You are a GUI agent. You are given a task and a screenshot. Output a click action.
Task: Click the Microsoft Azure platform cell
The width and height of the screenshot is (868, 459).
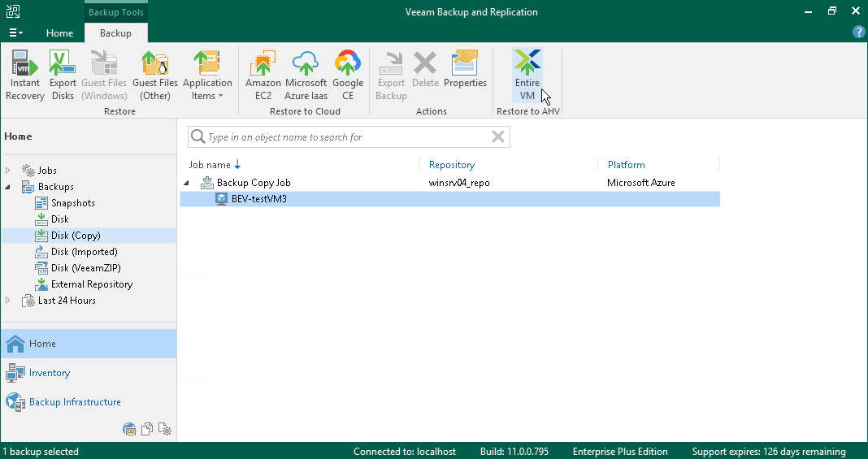pos(641,183)
